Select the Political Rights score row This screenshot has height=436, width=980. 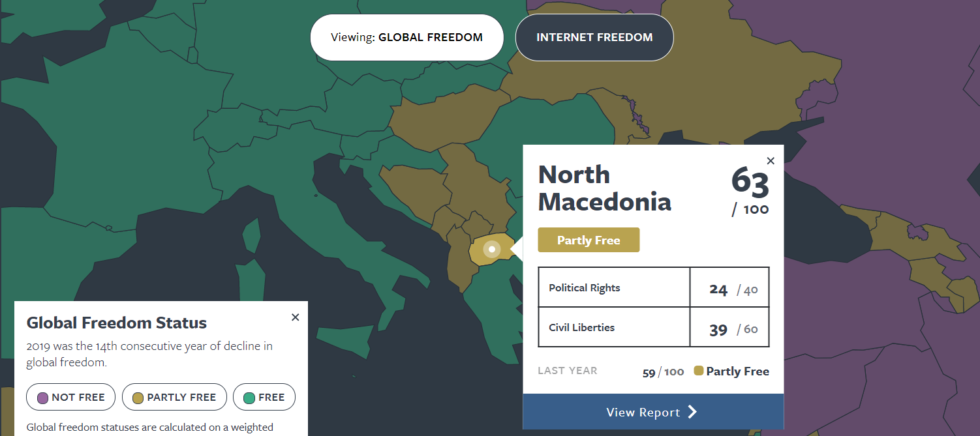click(654, 287)
